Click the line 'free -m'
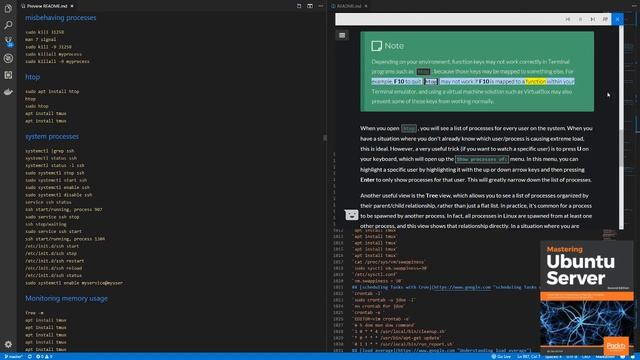 [x=34, y=313]
